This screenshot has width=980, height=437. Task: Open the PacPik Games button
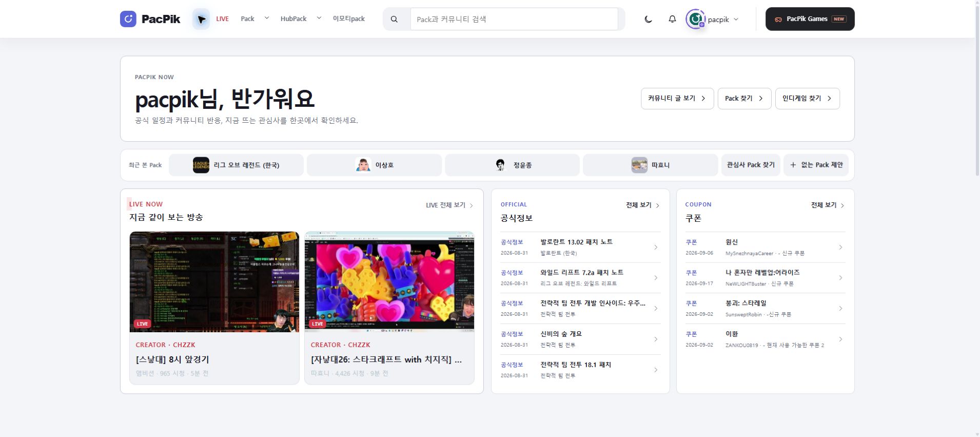(810, 19)
